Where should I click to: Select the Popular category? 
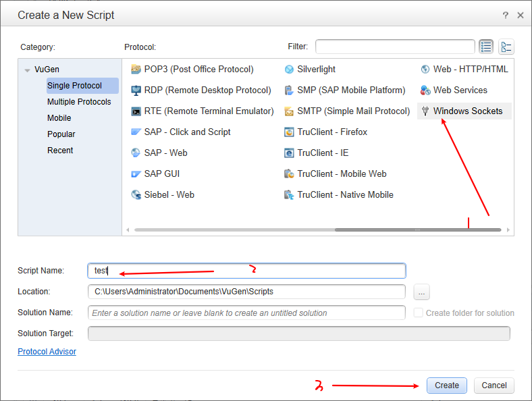click(x=61, y=134)
